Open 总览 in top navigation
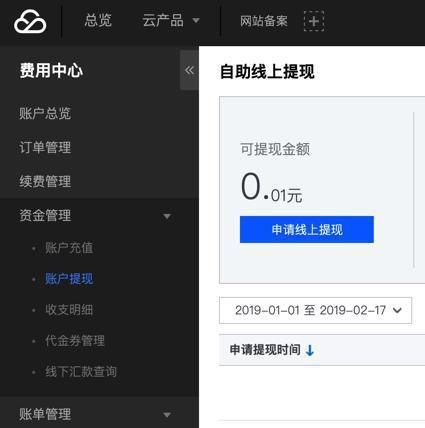The image size is (425, 428). (98, 21)
